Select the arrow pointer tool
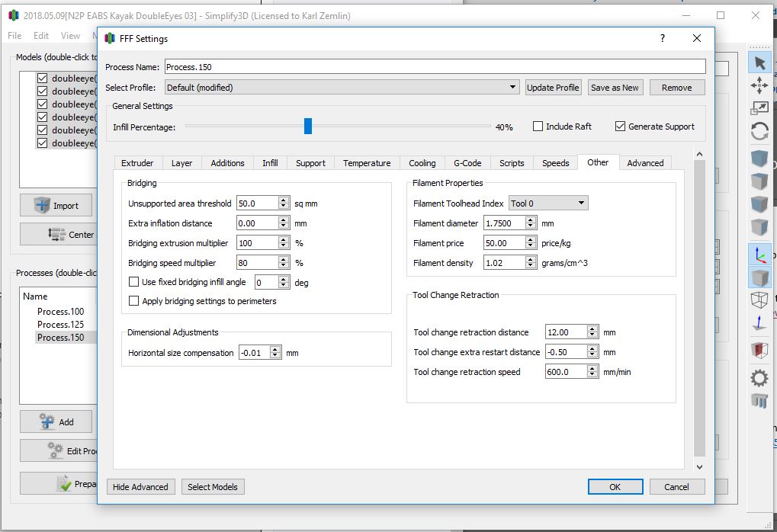 pos(759,63)
